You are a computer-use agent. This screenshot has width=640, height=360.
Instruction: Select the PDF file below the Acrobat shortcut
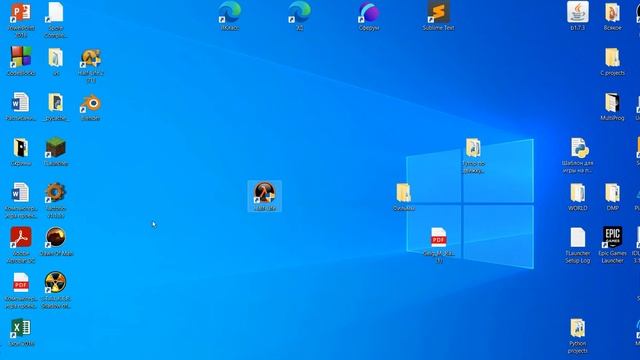tap(21, 290)
